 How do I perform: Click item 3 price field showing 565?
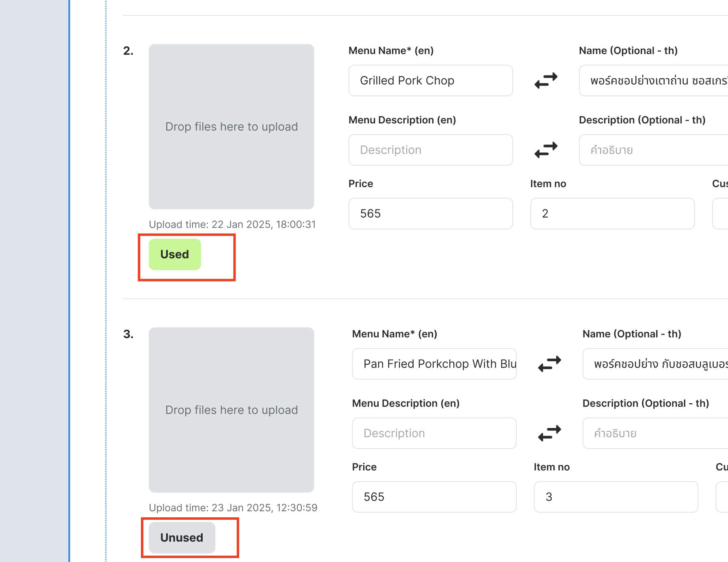tap(434, 497)
